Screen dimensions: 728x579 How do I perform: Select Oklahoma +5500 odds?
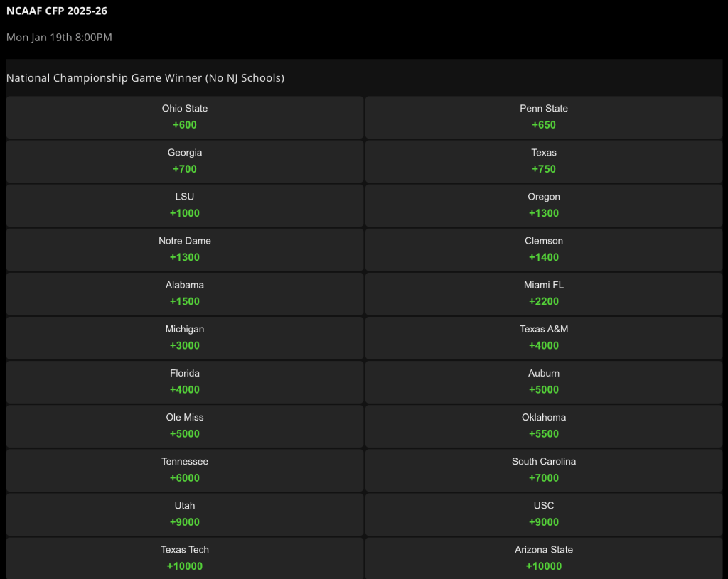[x=544, y=426]
